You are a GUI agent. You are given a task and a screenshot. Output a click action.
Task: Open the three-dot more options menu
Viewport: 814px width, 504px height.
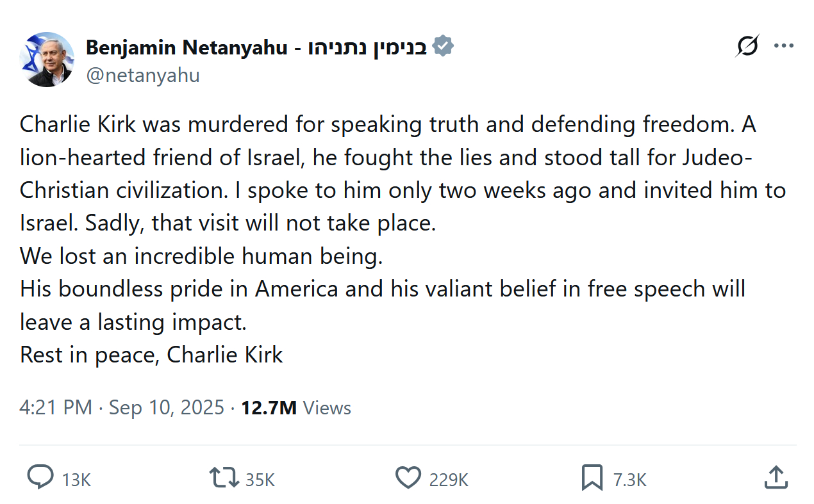point(784,46)
